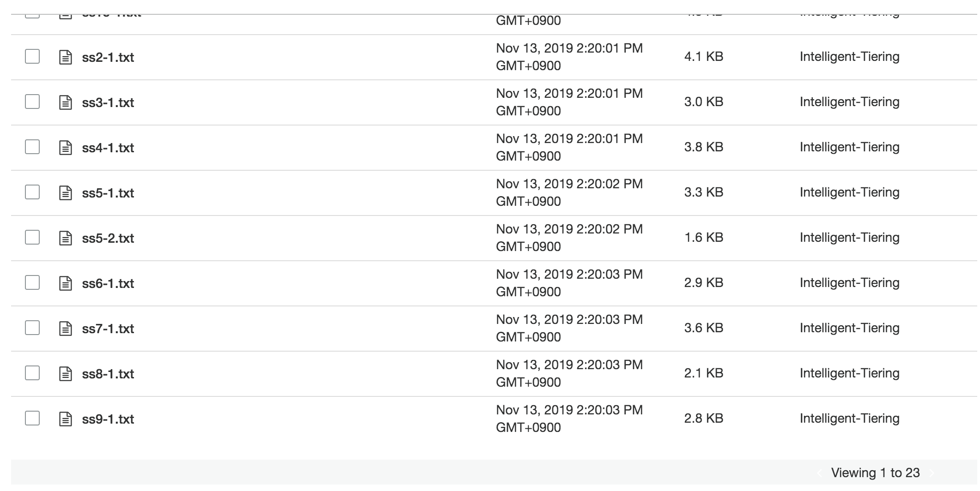Check the box for ss2-1.txt
Viewport: 980px width, 491px height.
point(32,56)
